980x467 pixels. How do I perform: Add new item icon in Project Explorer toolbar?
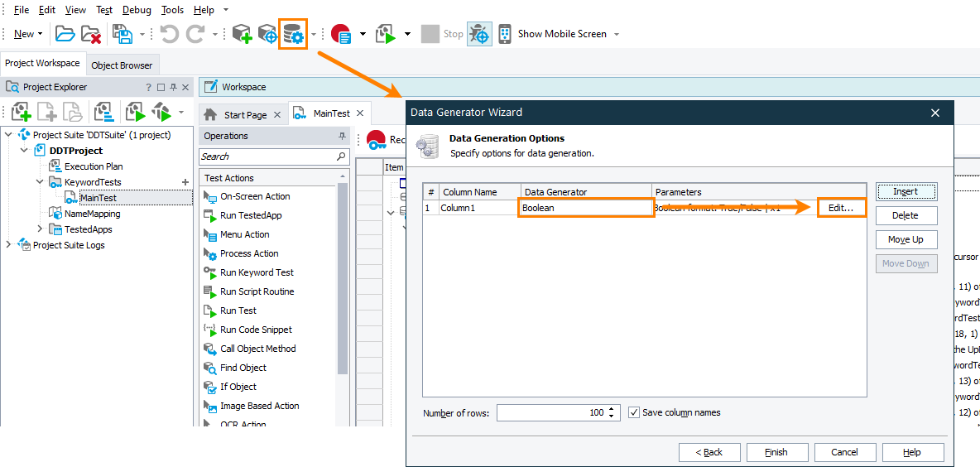click(21, 112)
